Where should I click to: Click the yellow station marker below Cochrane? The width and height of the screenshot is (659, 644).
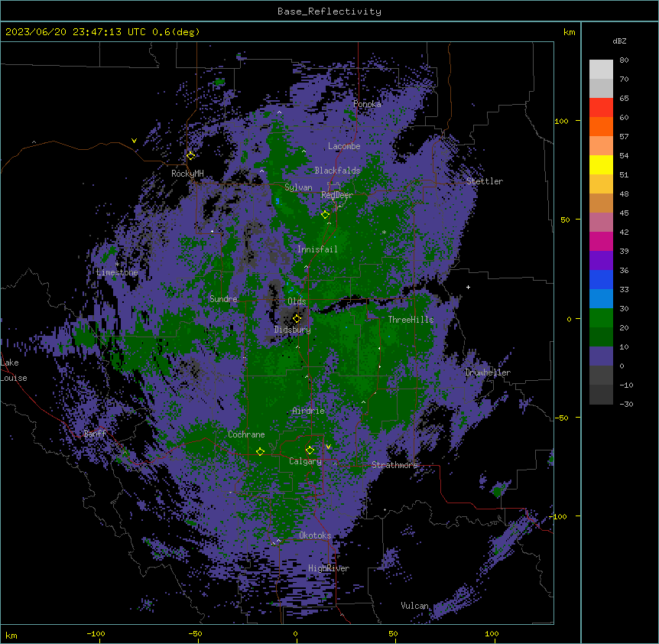(260, 451)
